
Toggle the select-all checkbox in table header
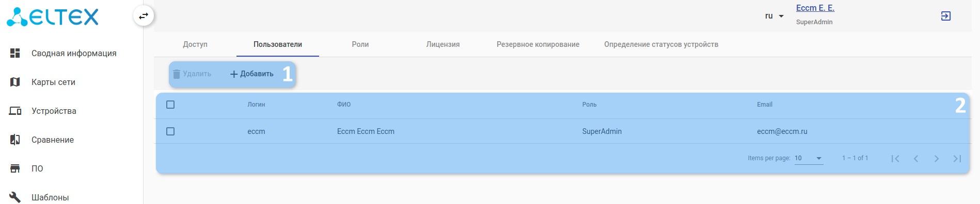click(x=170, y=105)
